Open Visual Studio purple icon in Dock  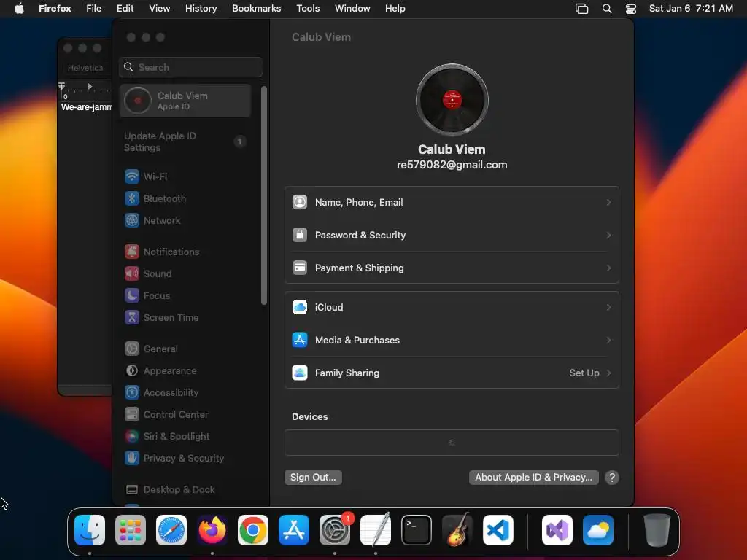tap(557, 530)
